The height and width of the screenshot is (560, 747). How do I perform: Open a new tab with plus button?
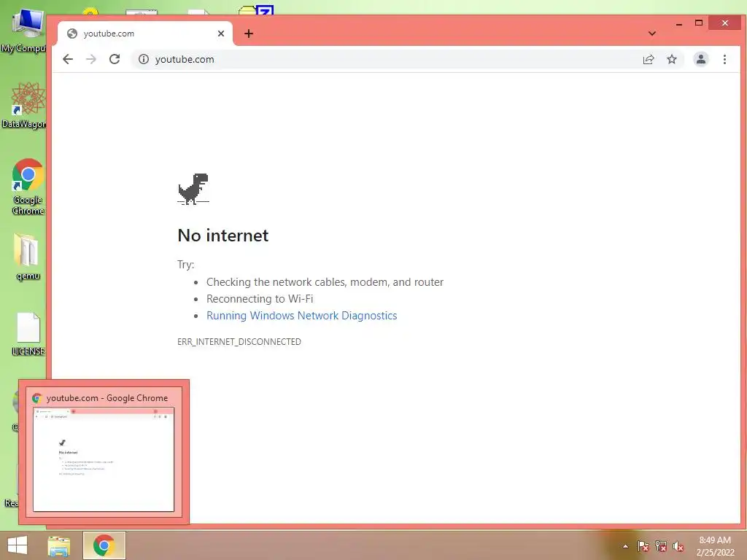tap(249, 34)
